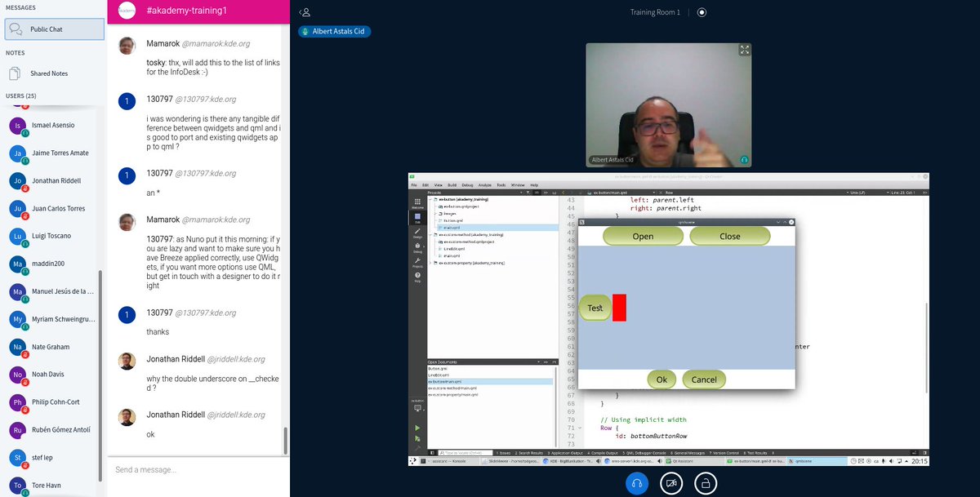Open the Search Results output pane
Screen dimensions: 980x497
529,452
